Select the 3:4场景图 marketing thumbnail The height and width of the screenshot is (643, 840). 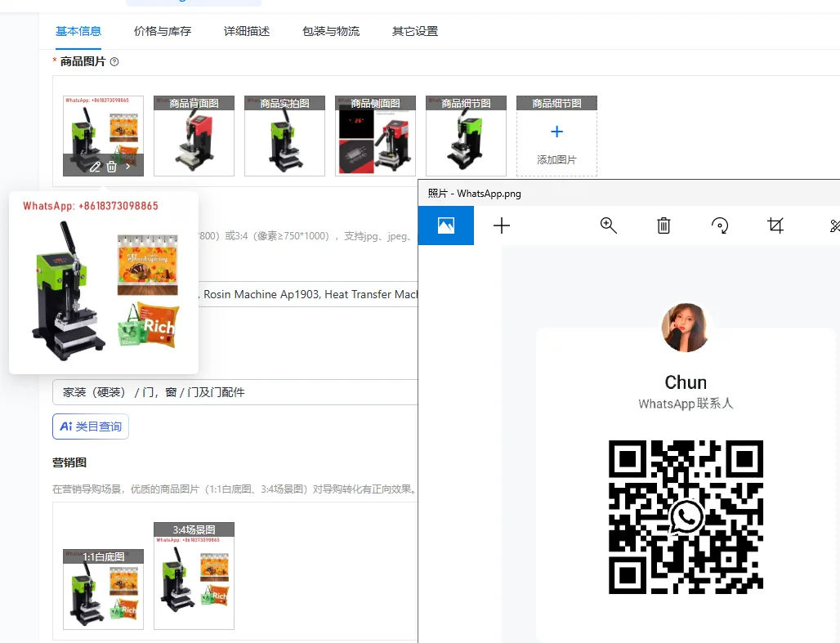194,576
